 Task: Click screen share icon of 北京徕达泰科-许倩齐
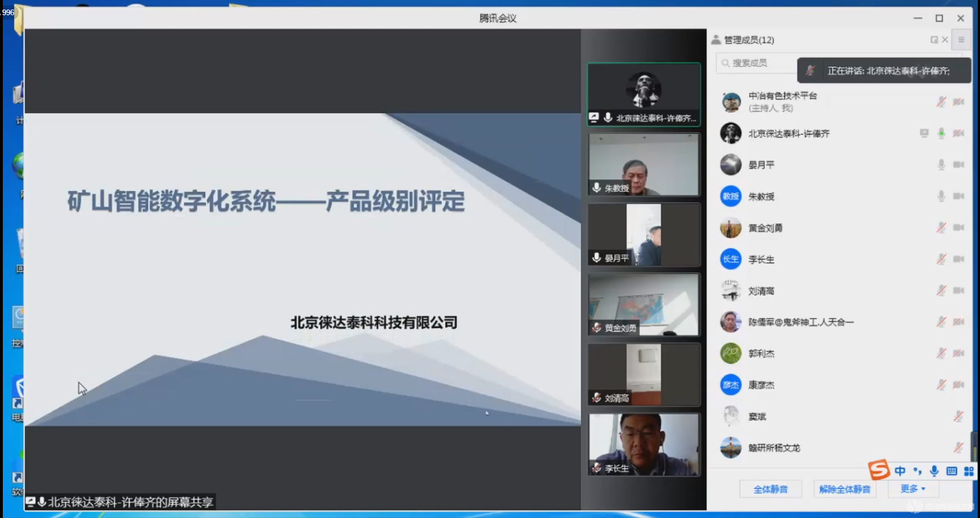[924, 133]
